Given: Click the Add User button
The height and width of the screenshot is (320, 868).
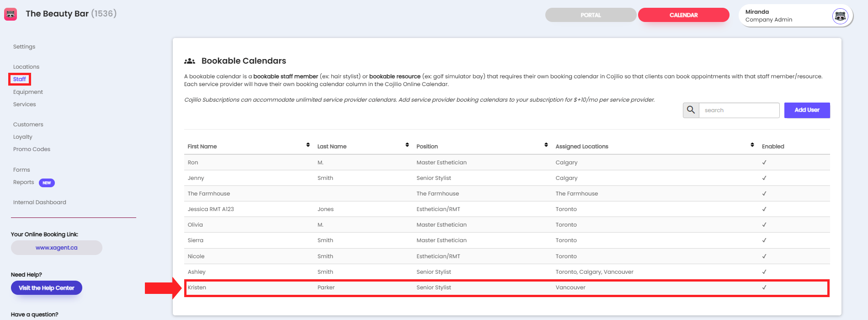Looking at the screenshot, I should coord(807,110).
